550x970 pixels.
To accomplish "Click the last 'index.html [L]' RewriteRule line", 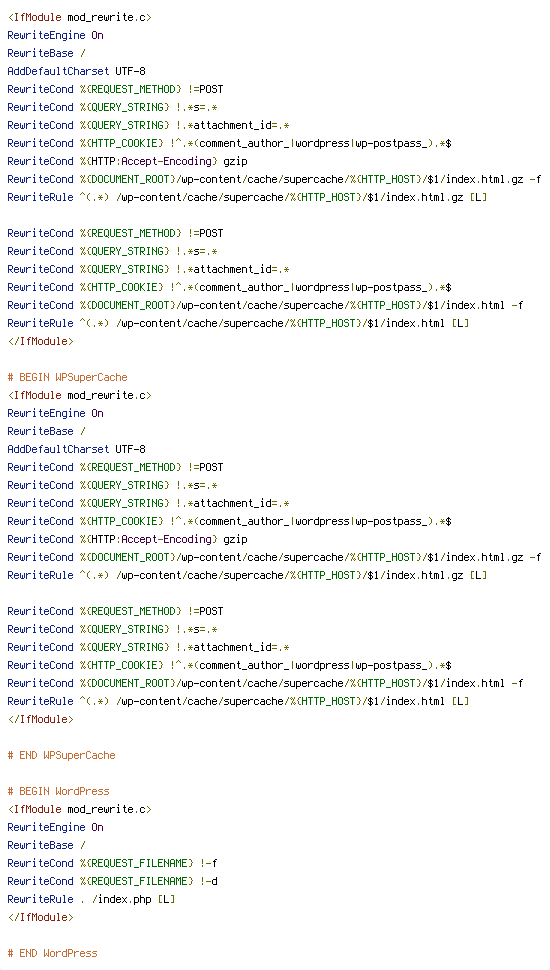I will tap(238, 702).
